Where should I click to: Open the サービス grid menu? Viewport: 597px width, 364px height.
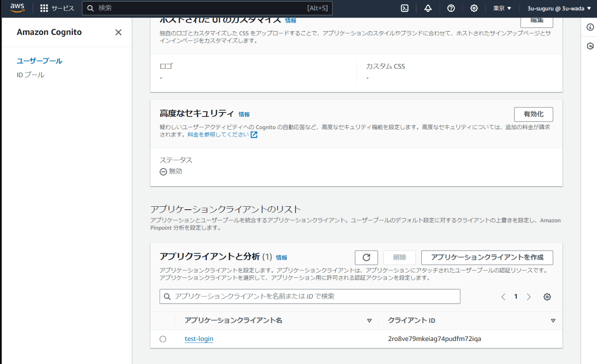click(57, 8)
